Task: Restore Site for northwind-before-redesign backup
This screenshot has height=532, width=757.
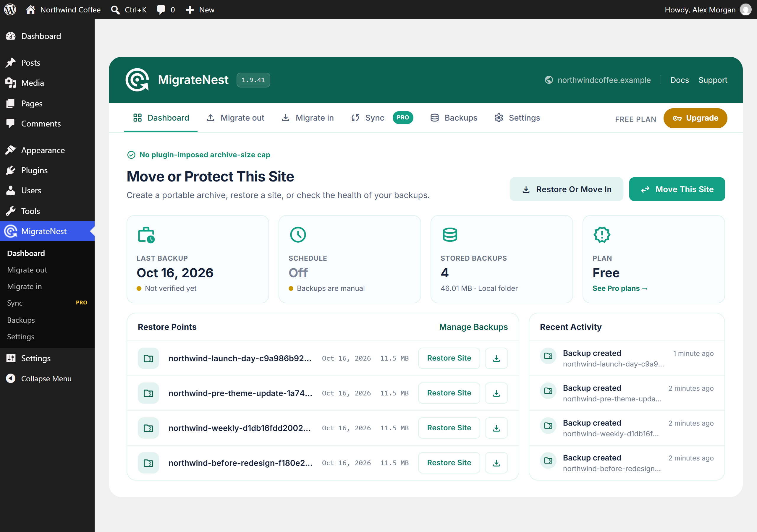Action: [449, 463]
